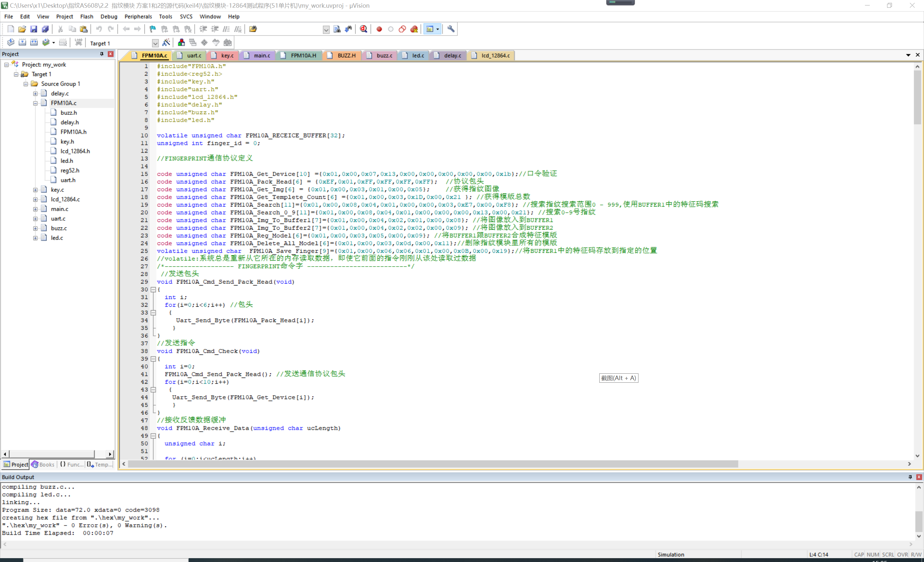Open Manage Project Items with the colored blocks icon
The height and width of the screenshot is (562, 924).
[181, 42]
